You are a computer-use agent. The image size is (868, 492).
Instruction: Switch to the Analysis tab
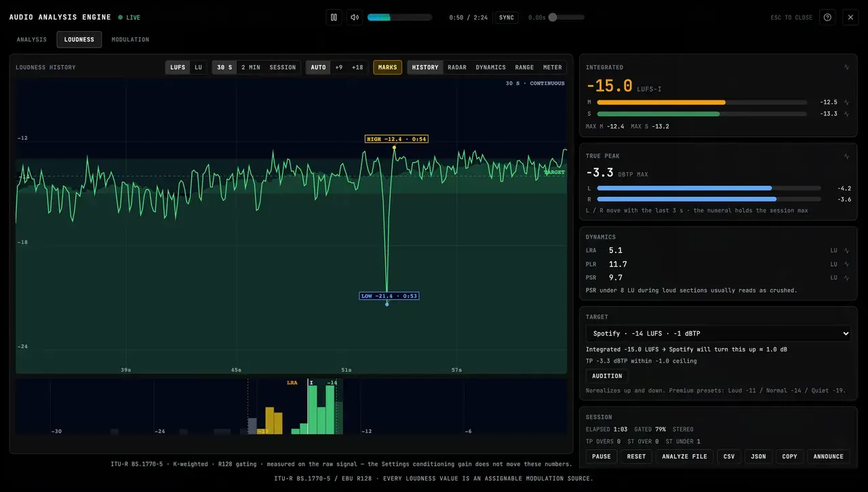click(x=32, y=39)
